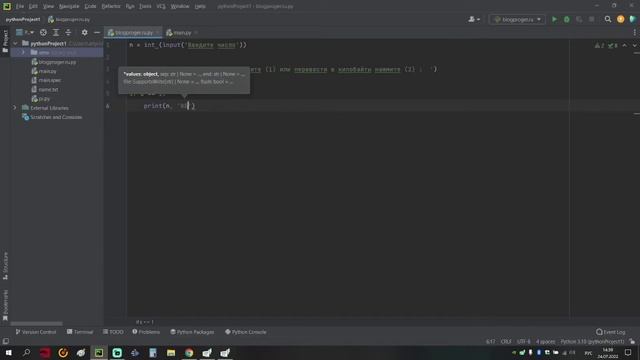Click the PyCharm icon in the taskbar
The width and height of the screenshot is (640, 360).
(x=99, y=353)
